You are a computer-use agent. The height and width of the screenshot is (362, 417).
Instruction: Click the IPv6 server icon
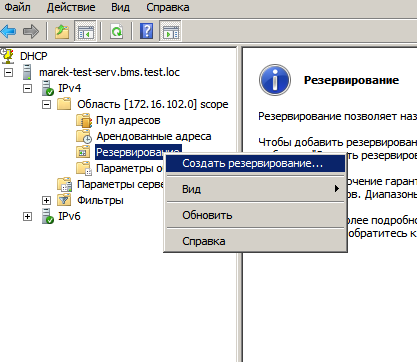point(48,216)
